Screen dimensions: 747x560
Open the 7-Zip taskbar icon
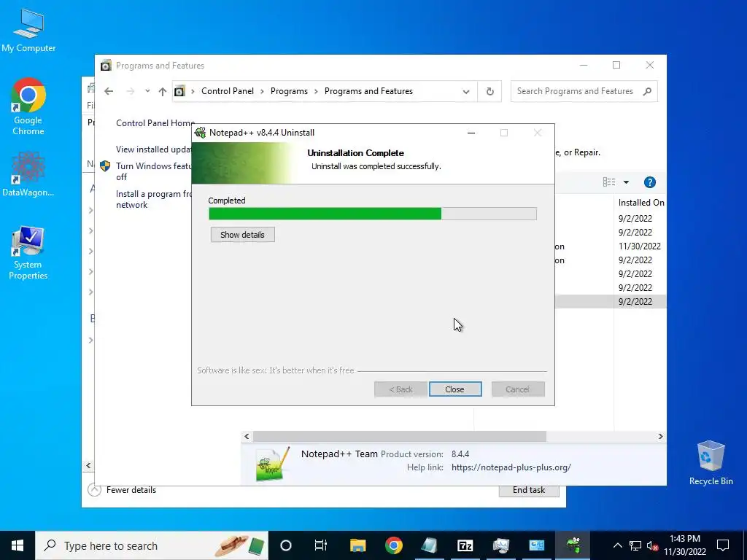(x=465, y=545)
